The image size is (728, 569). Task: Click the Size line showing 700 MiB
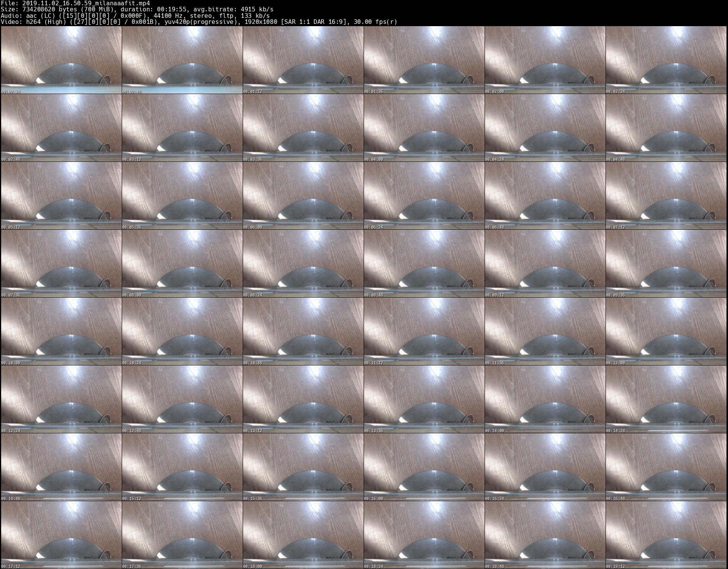(136, 9)
